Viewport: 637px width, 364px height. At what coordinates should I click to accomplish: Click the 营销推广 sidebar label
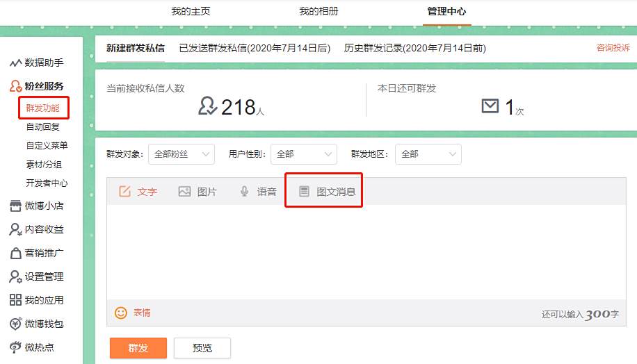[44, 253]
